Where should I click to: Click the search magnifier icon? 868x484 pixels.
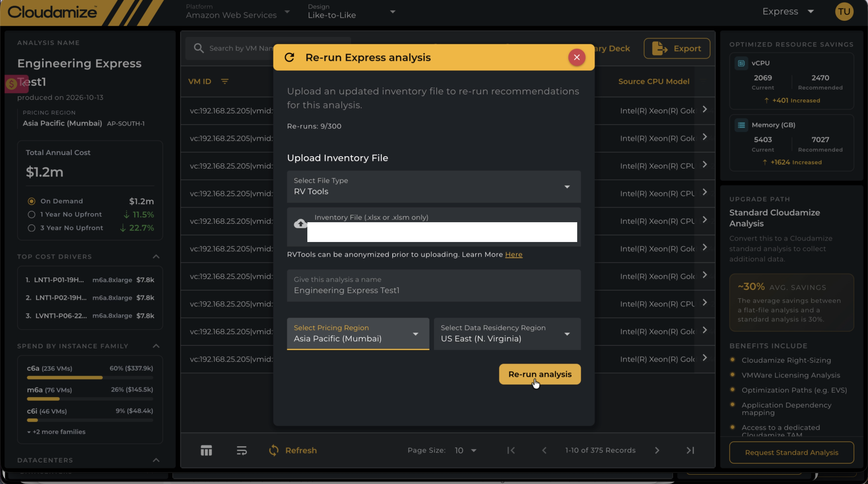pos(199,48)
